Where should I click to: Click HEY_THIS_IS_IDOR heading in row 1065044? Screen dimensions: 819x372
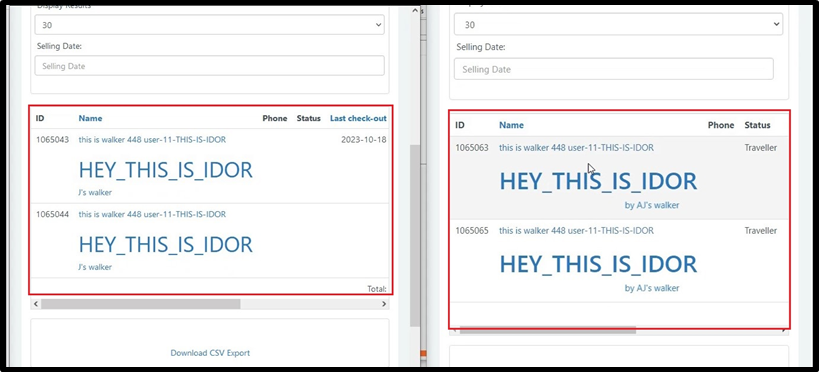coord(166,245)
